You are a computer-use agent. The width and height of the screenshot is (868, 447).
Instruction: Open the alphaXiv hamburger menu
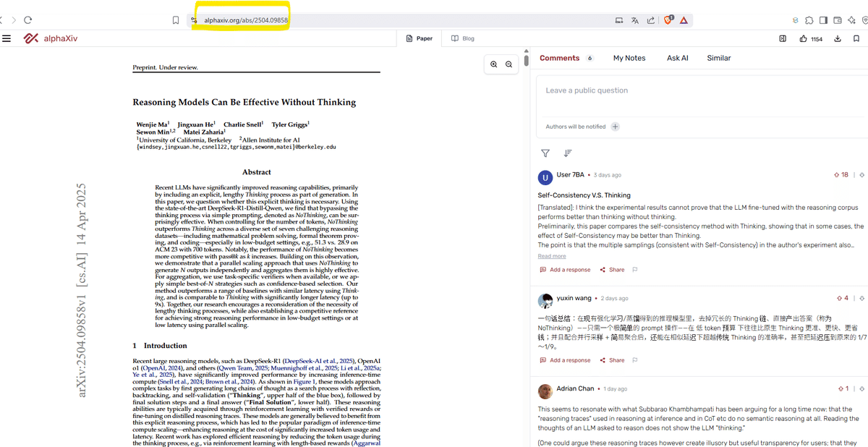pos(7,38)
